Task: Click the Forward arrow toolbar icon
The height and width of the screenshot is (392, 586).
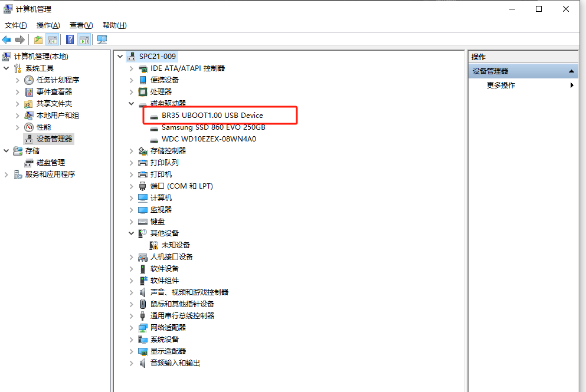Action: [x=20, y=39]
